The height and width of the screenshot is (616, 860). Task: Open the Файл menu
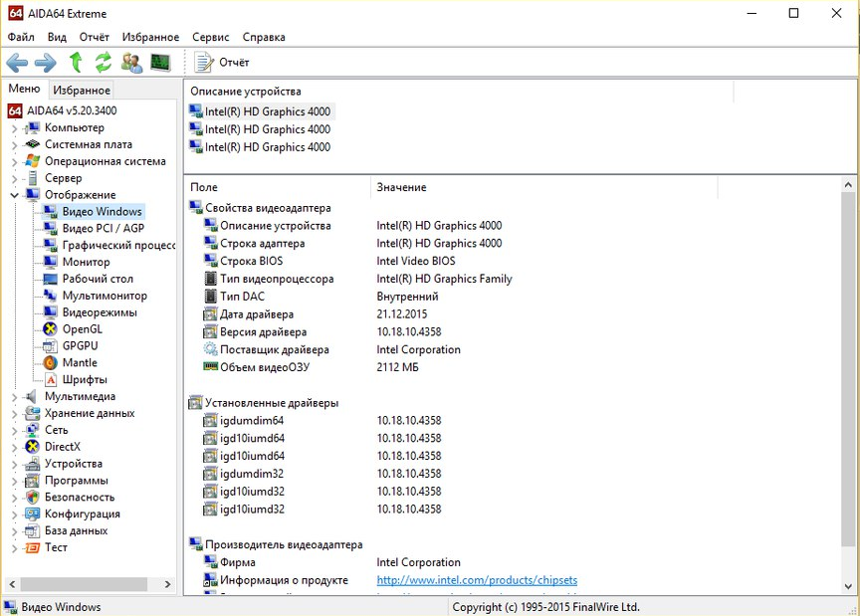[x=21, y=37]
